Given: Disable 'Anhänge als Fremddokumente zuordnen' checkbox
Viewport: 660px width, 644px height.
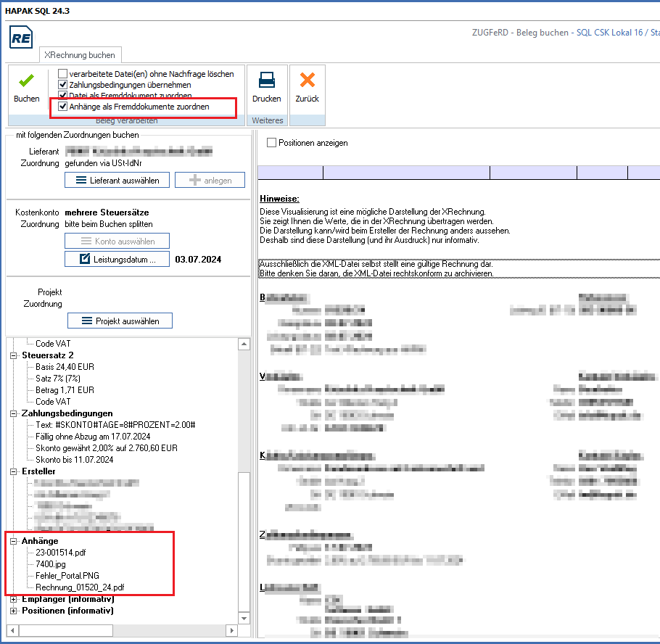Looking at the screenshot, I should 63,107.
